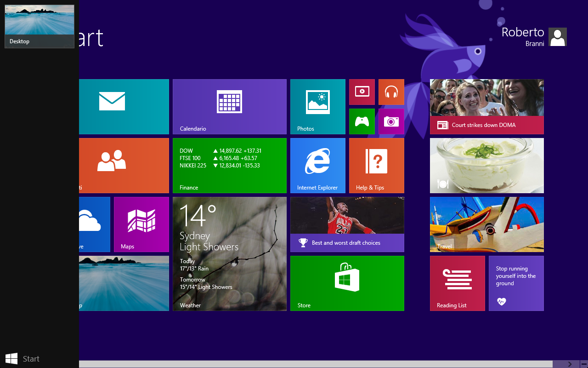Click the FTSE 100 stock row
The image size is (588, 368).
point(218,158)
